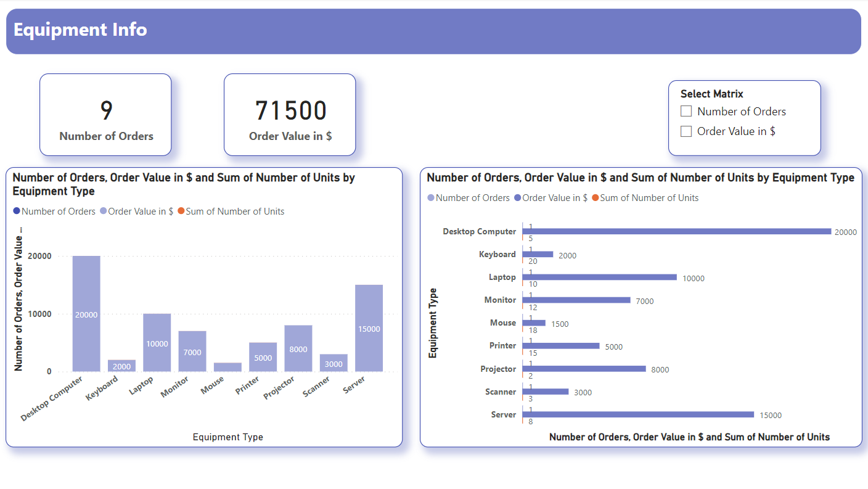
Task: Select the Server bar labeled 15000
Action: coord(368,327)
